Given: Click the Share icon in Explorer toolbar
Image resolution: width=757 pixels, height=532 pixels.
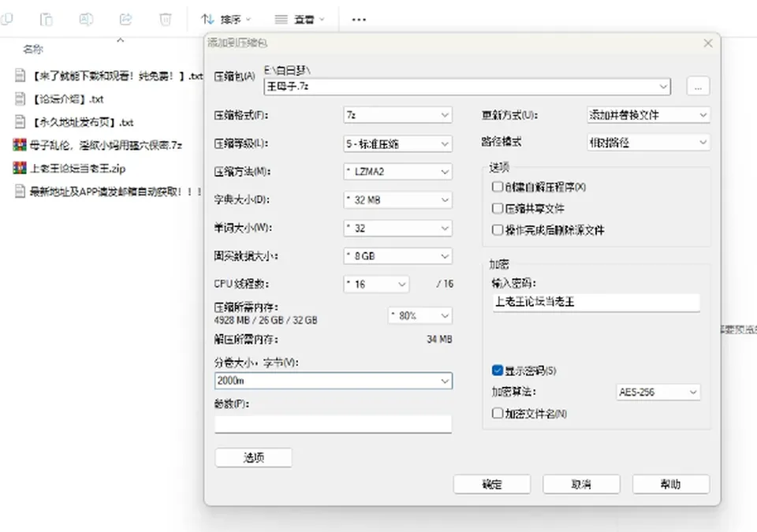Looking at the screenshot, I should pos(125,20).
